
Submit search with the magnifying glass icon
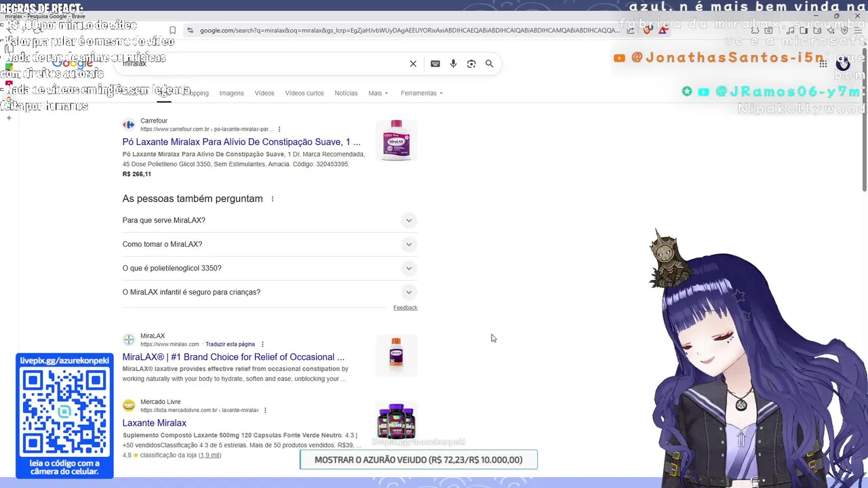pyautogui.click(x=489, y=64)
